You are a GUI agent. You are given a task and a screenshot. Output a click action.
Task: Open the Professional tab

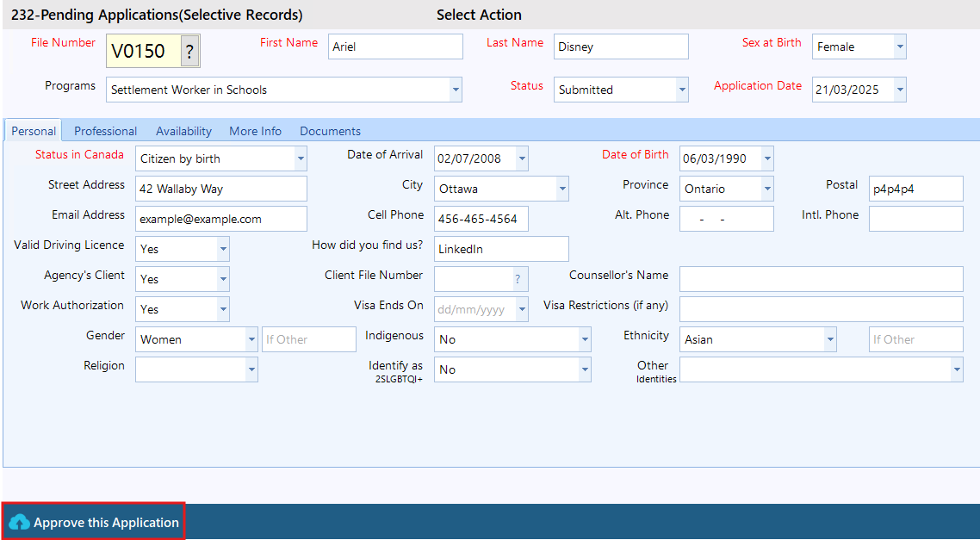click(106, 131)
